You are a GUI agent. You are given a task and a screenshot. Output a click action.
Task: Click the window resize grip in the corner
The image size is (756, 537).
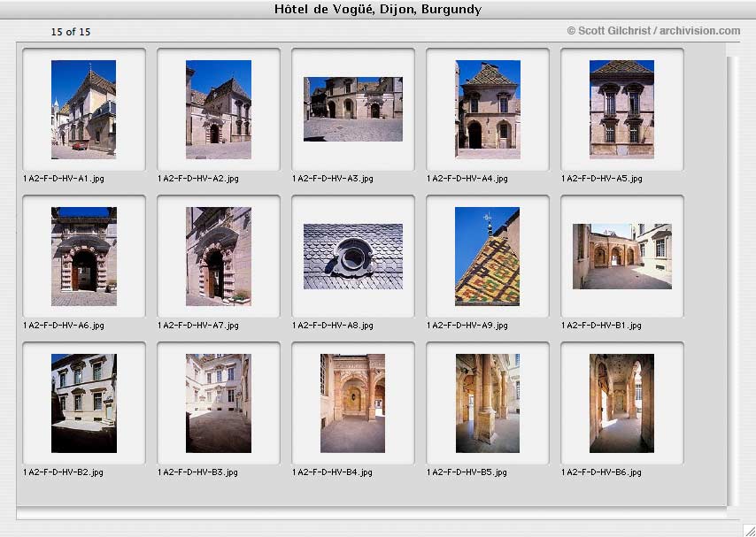coord(749,530)
